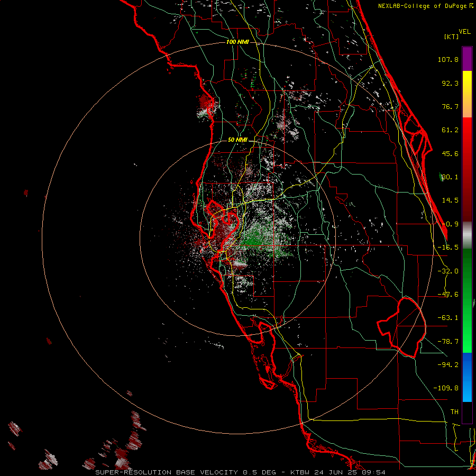Click the 30.1 scale value
Image resolution: width=476 pixels, height=476 pixels.
450,177
